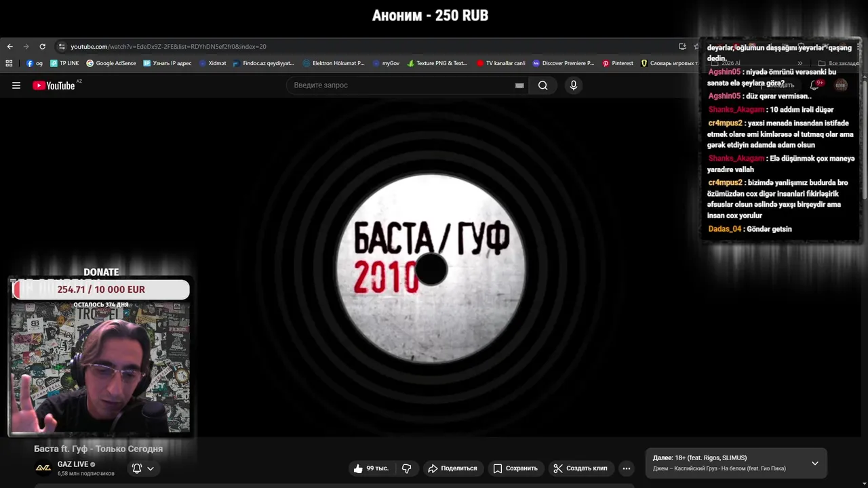Screen dimensions: 868x488
Task: Open the Узнать IP адрес bookmark
Action: [167, 63]
